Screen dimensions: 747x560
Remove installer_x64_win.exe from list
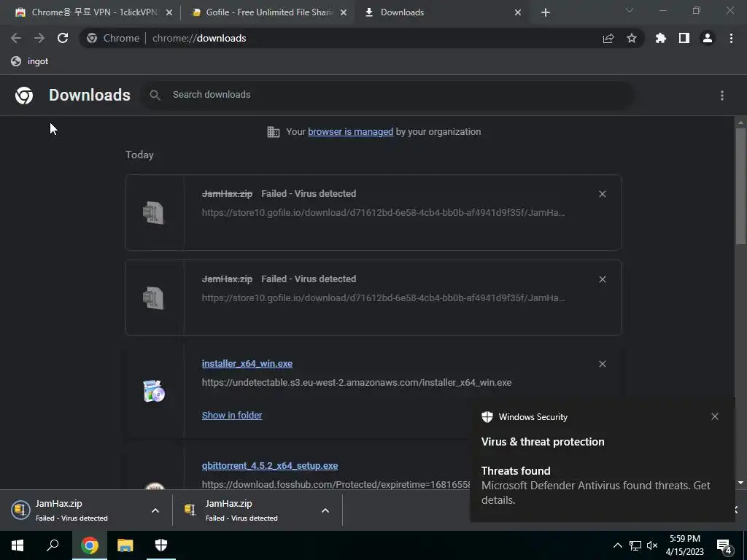[x=602, y=364]
